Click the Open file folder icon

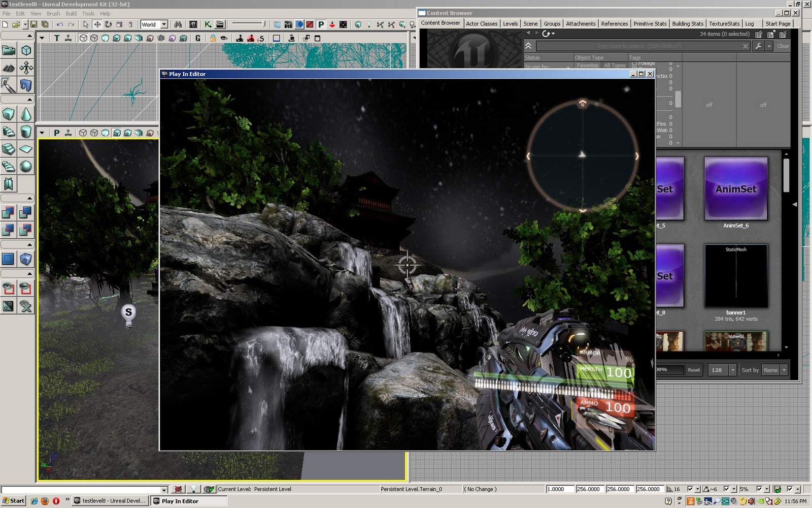16,24
